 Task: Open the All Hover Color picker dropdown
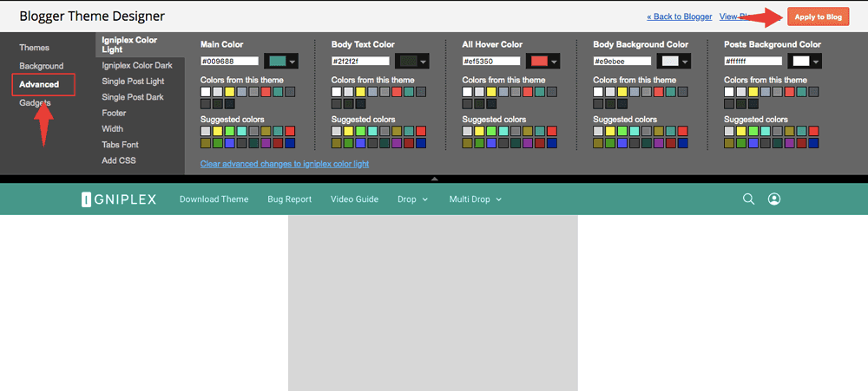click(543, 61)
